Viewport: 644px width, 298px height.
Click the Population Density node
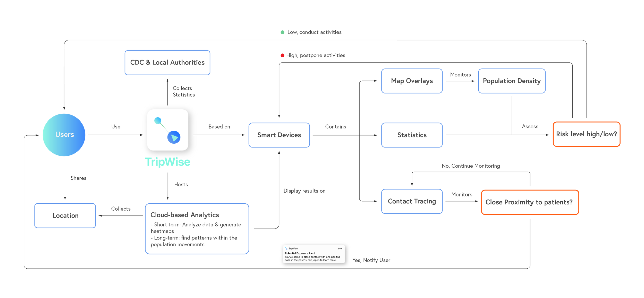[x=512, y=81]
